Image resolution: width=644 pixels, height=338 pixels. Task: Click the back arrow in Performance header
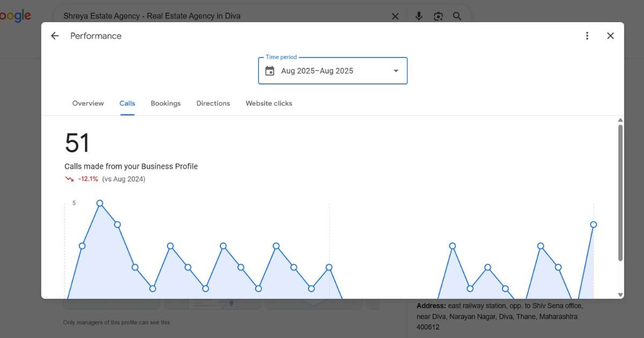click(x=54, y=35)
